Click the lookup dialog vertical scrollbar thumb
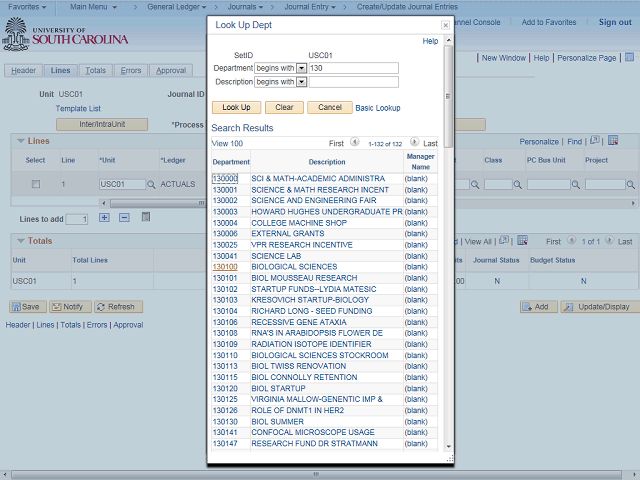Viewport: 640px width, 480px height. 448,96
